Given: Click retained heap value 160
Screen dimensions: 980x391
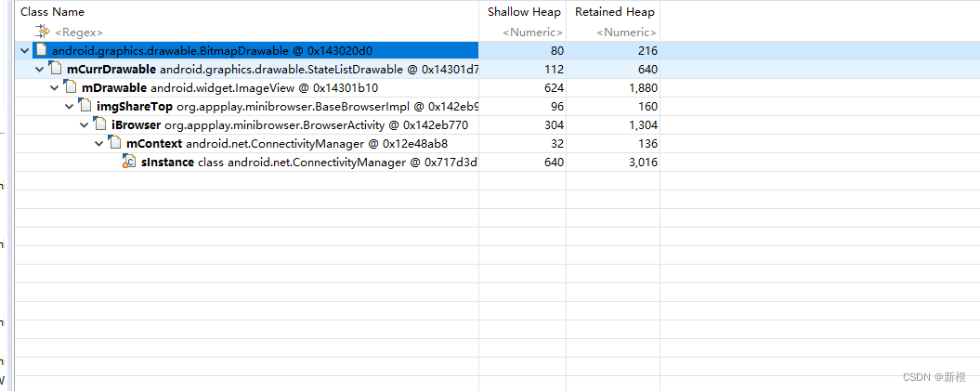Looking at the screenshot, I should pyautogui.click(x=648, y=107).
